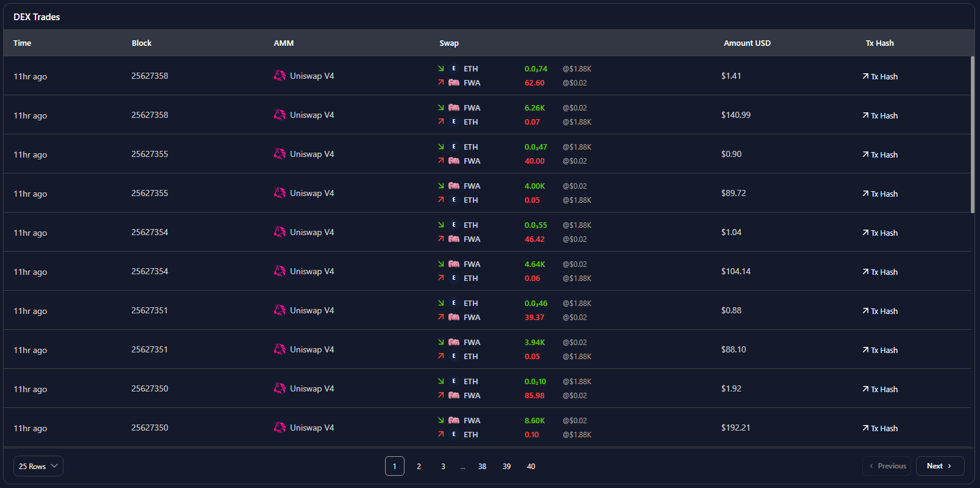This screenshot has height=488, width=980.
Task: Click the 6.26K FWA swap amount
Action: pyautogui.click(x=535, y=107)
